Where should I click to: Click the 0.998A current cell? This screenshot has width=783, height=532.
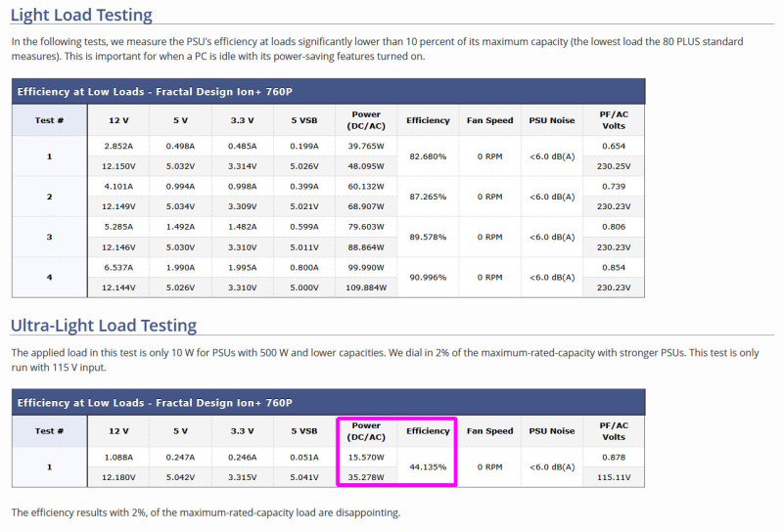(242, 187)
